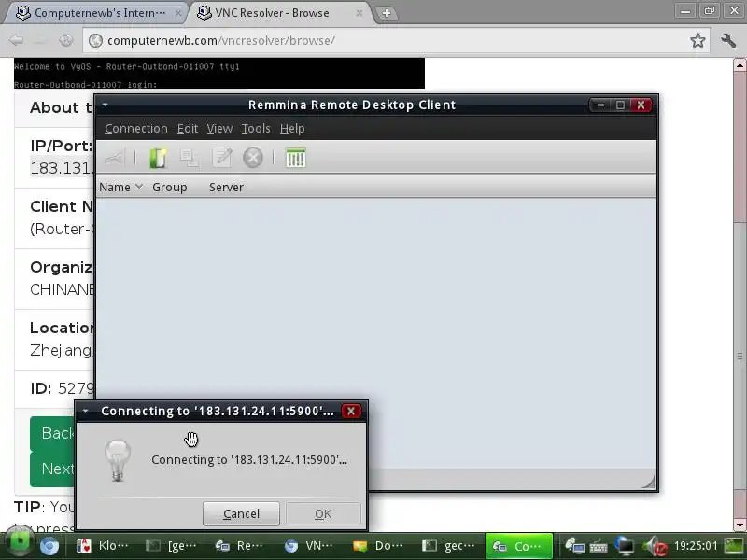The height and width of the screenshot is (560, 747).
Task: Grab the Remmina window corner grip
Action: pyautogui.click(x=648, y=482)
